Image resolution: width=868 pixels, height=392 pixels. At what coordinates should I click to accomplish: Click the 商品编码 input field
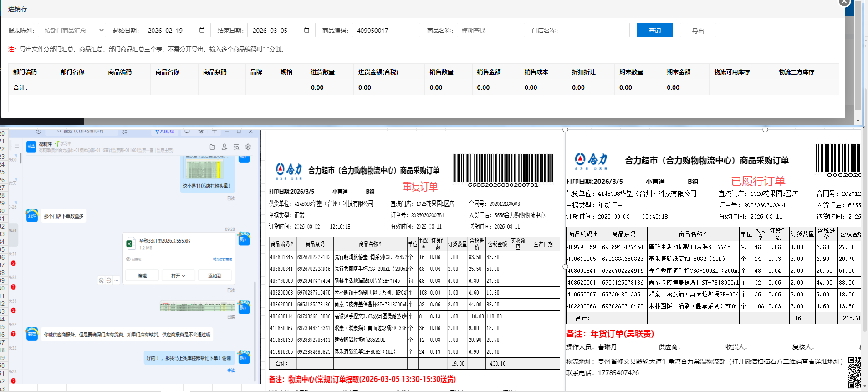[x=386, y=31]
